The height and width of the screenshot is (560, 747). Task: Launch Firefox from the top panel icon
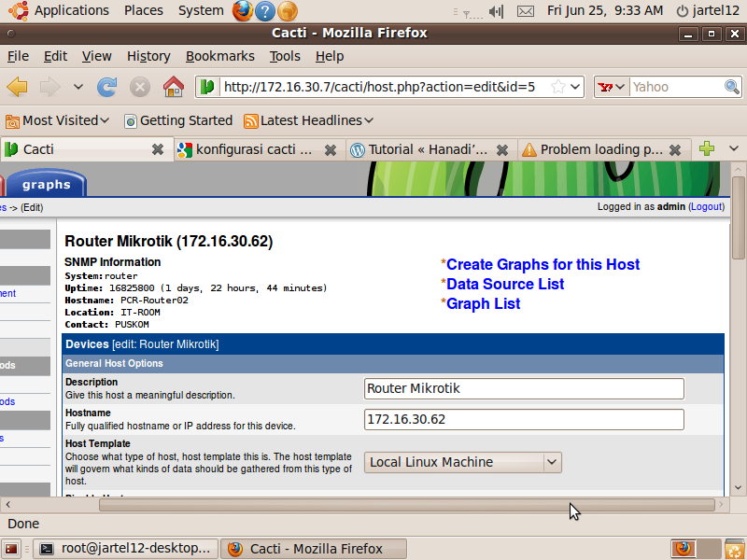click(x=243, y=11)
